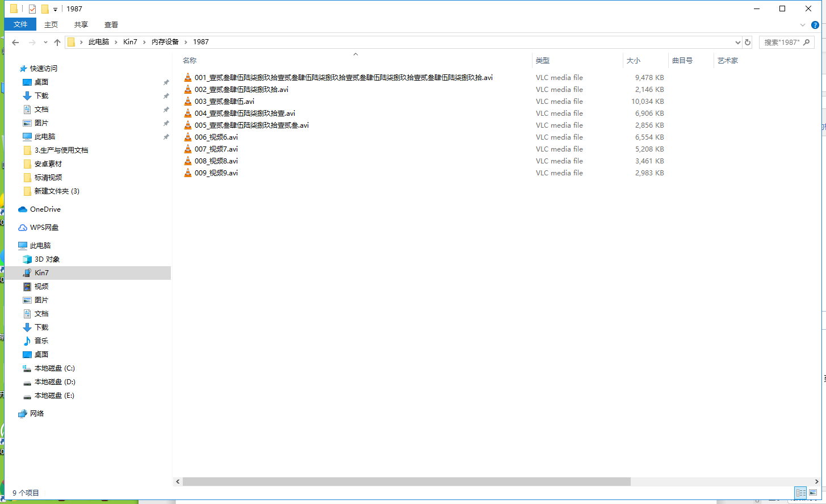Screen dimensions: 826x504
Task: Select 本地磁盘 (D:) in navigation tree
Action: (x=49, y=382)
